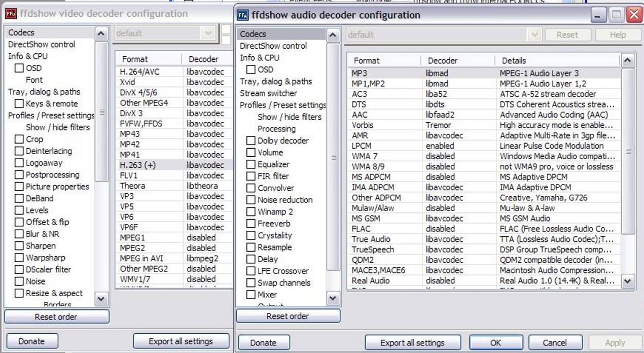Select the MP3 row in audio codecs

pos(484,73)
